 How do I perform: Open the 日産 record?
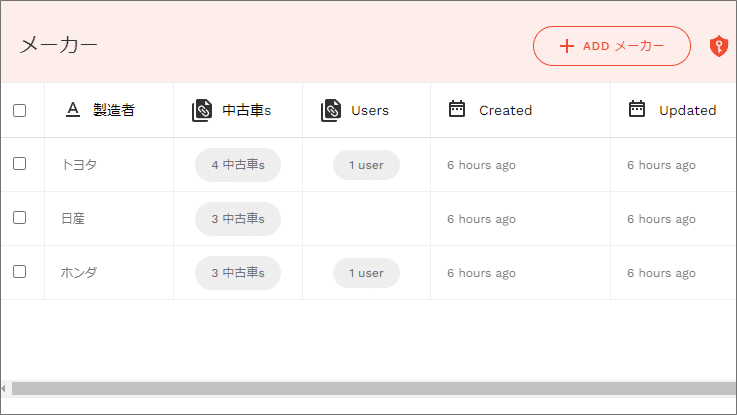73,219
